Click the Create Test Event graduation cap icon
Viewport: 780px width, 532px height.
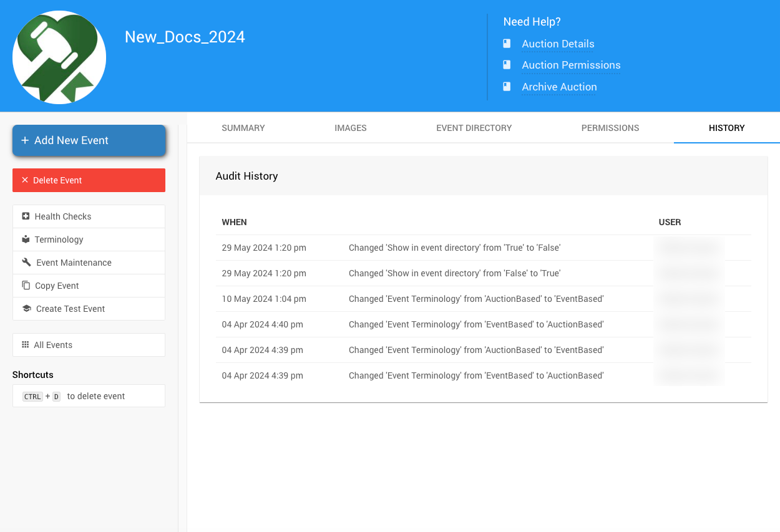(x=26, y=309)
